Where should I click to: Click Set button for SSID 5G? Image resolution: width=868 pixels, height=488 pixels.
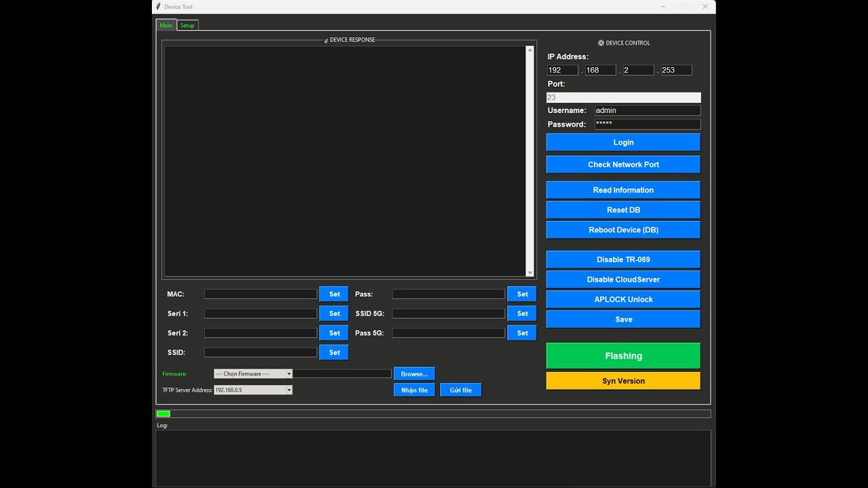tap(522, 314)
